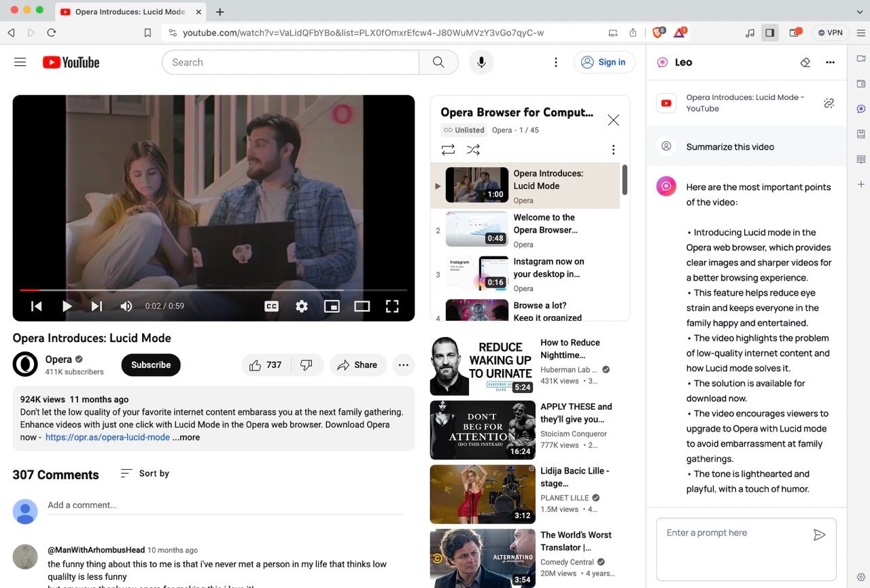
Task: Click the Leo prompt input box
Action: 746,549
